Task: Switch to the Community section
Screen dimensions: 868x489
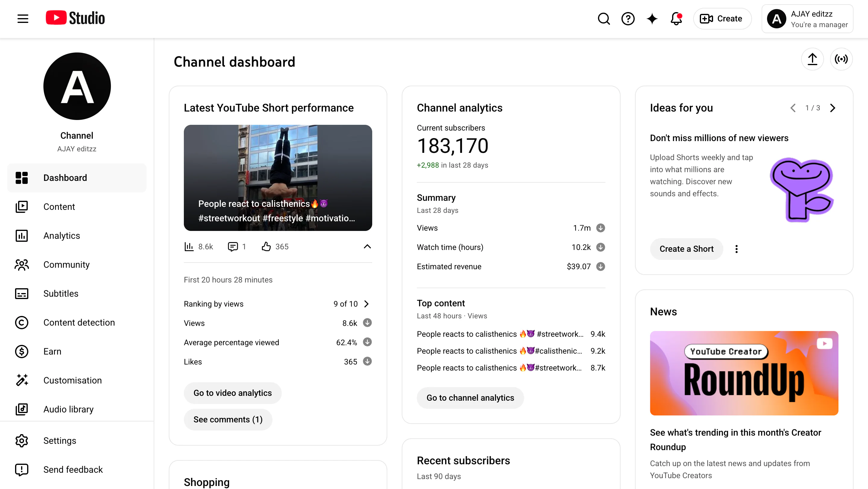Action: point(66,265)
